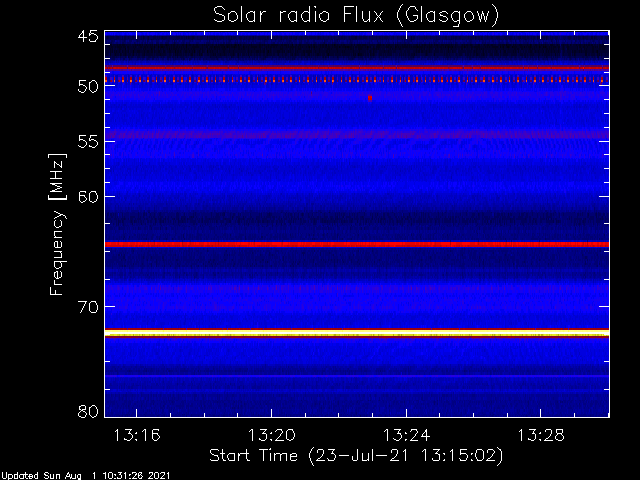Select the faint purple band near 55 MHz
Viewport: 640px width, 480px height.
tap(357, 134)
